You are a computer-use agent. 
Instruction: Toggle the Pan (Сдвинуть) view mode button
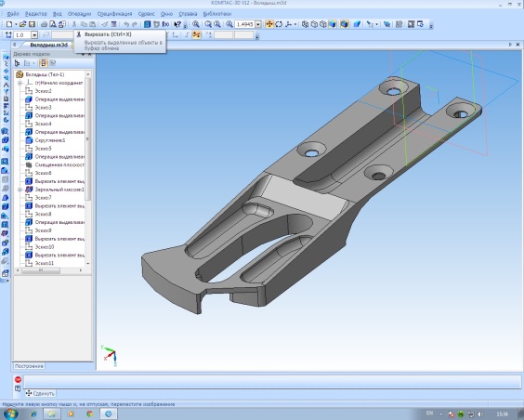[269, 24]
